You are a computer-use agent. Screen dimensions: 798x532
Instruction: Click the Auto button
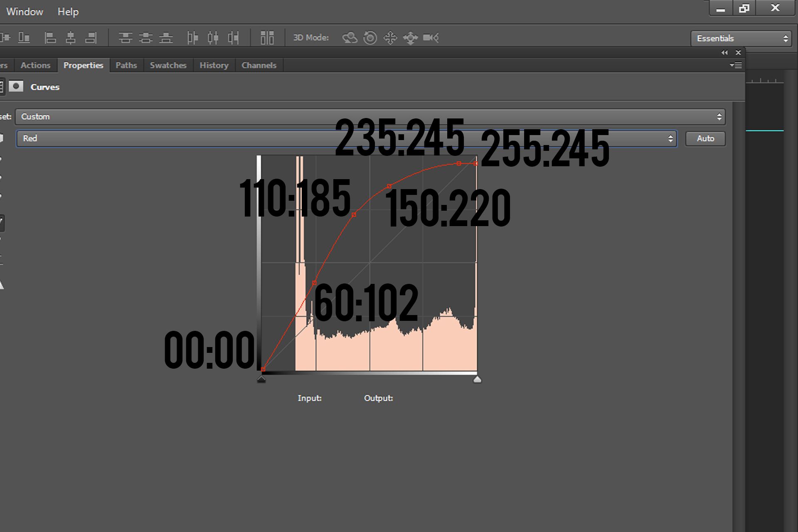(705, 138)
